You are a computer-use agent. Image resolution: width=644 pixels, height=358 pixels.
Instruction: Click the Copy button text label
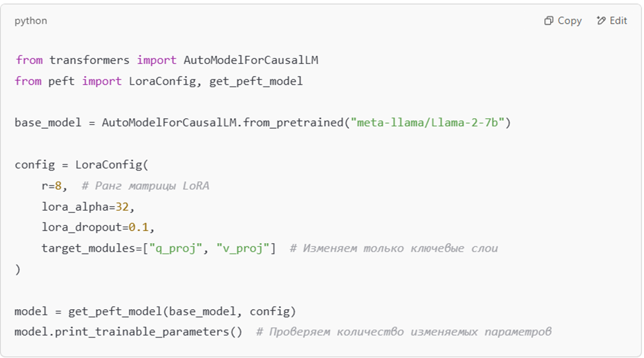tap(570, 20)
